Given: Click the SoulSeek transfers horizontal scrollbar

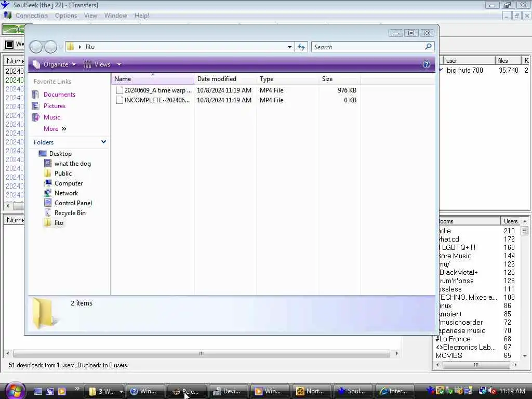Looking at the screenshot, I should click(x=202, y=353).
